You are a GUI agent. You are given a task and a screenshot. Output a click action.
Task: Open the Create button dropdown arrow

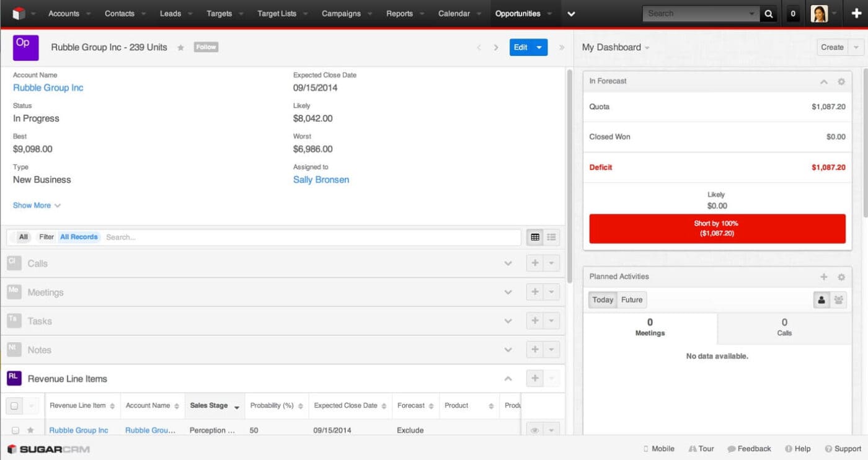point(856,47)
